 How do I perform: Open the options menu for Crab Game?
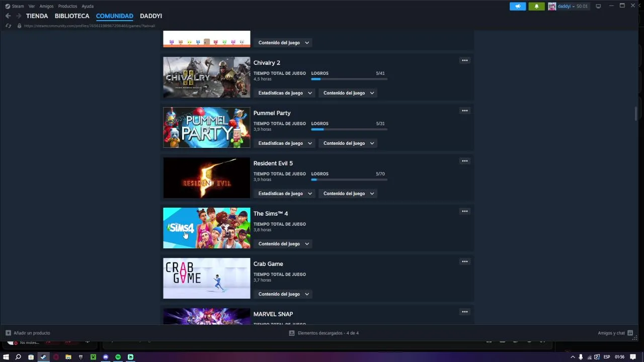[465, 261]
